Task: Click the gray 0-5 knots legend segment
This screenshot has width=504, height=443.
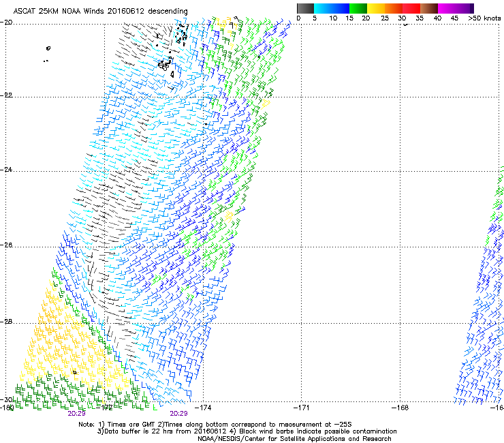Action: (x=305, y=8)
